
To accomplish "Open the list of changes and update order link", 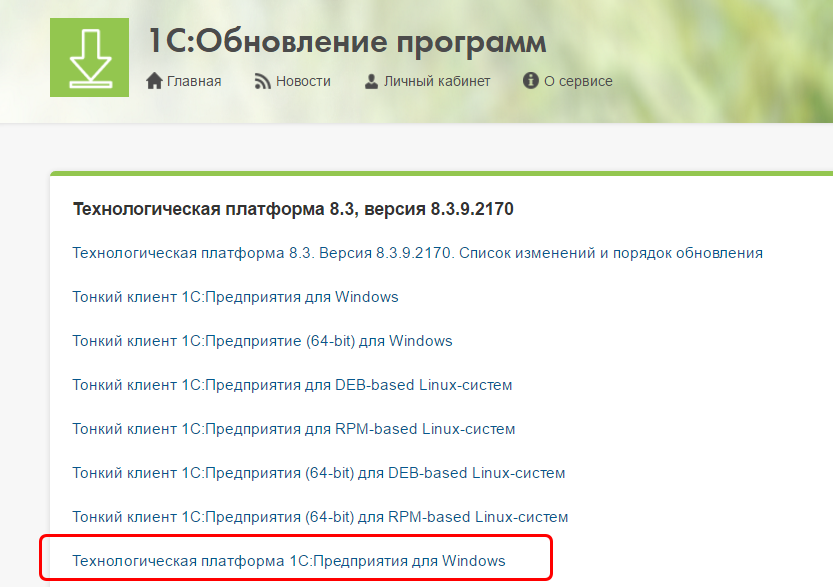I will tap(417, 253).
